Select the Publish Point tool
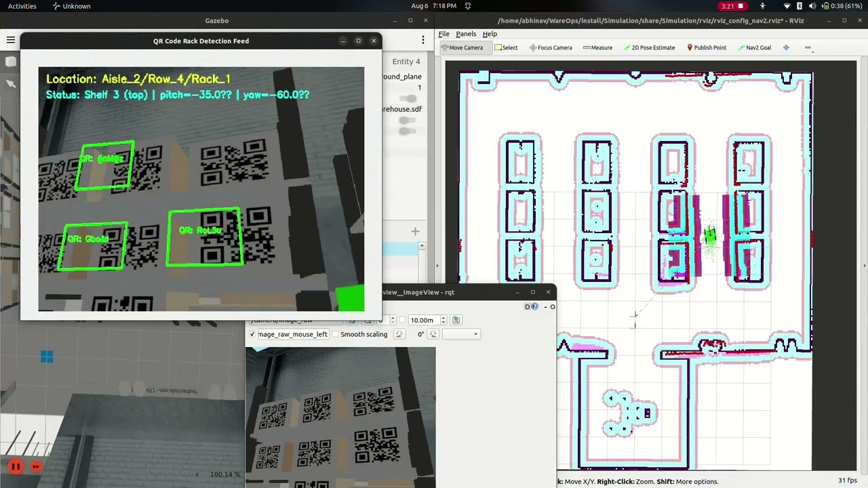This screenshot has width=868, height=488. tap(707, 47)
